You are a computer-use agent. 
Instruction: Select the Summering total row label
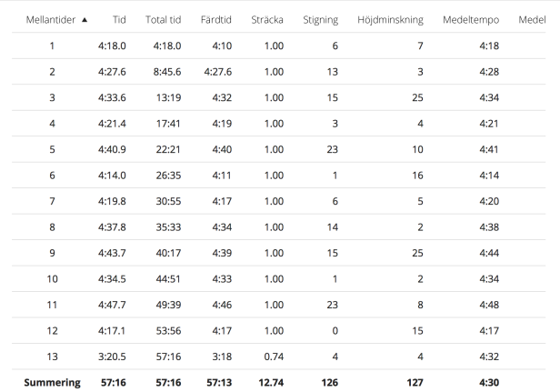[52, 383]
